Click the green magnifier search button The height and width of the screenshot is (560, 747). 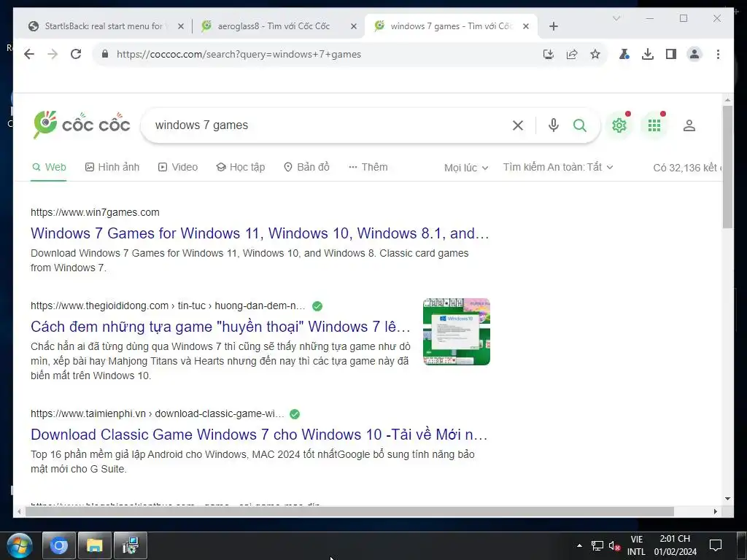click(580, 125)
